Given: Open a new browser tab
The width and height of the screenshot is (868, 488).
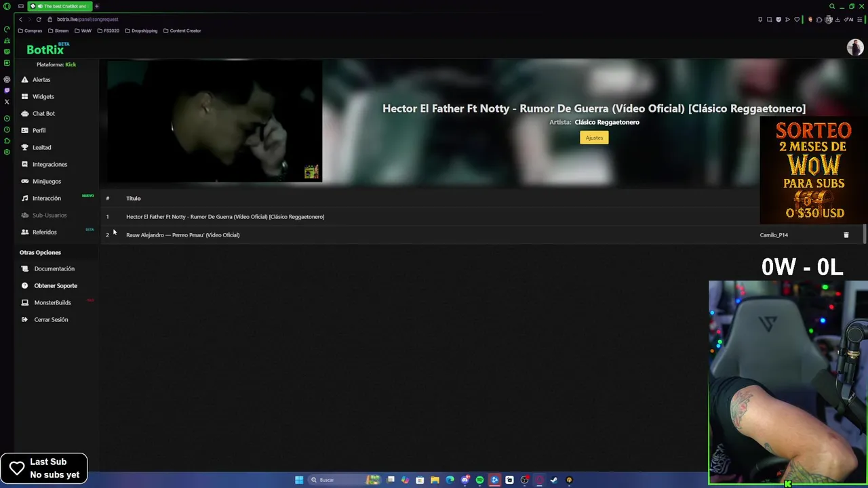Looking at the screenshot, I should tap(96, 6).
